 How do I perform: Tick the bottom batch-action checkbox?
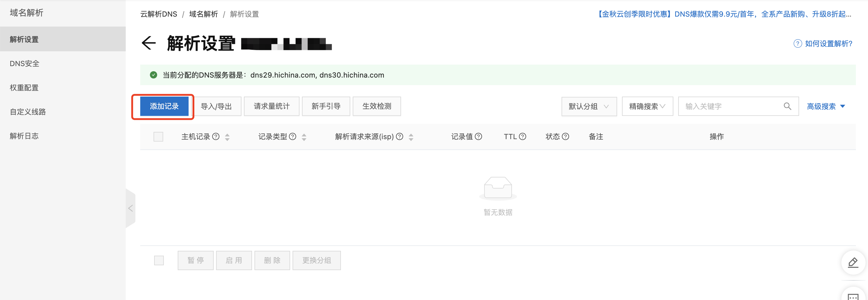coord(159,260)
